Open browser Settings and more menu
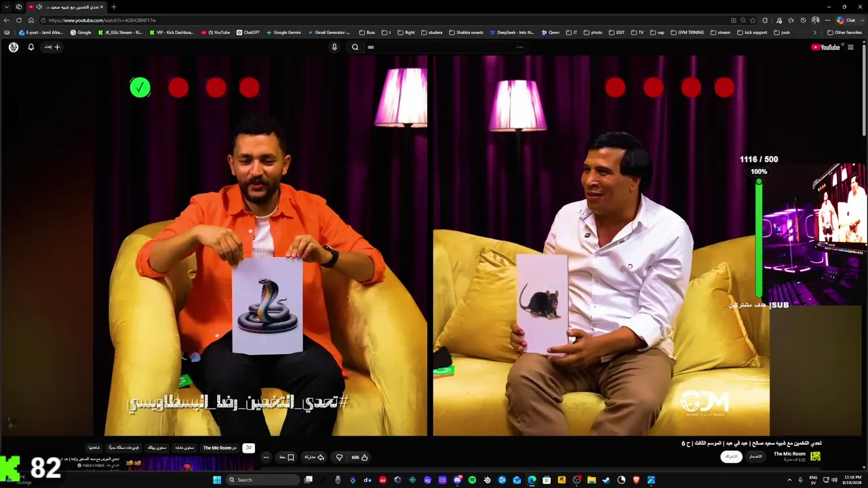This screenshot has width=868, height=488. click(x=827, y=20)
